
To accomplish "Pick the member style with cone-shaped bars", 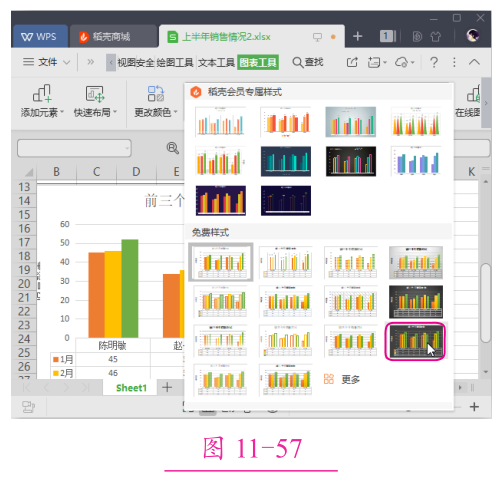I will (x=416, y=122).
